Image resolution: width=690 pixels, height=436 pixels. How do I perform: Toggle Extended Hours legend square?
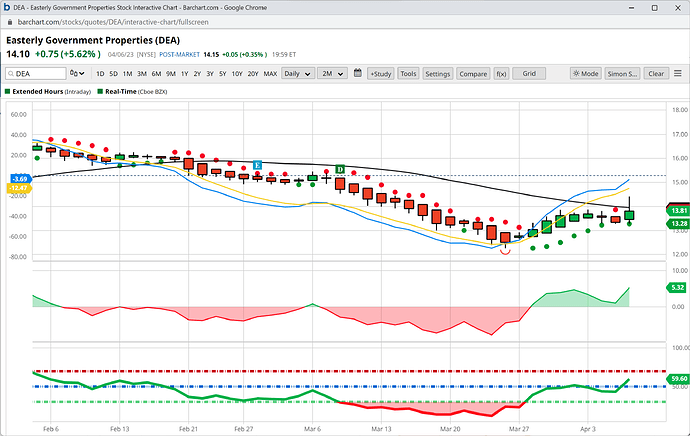pyautogui.click(x=7, y=92)
